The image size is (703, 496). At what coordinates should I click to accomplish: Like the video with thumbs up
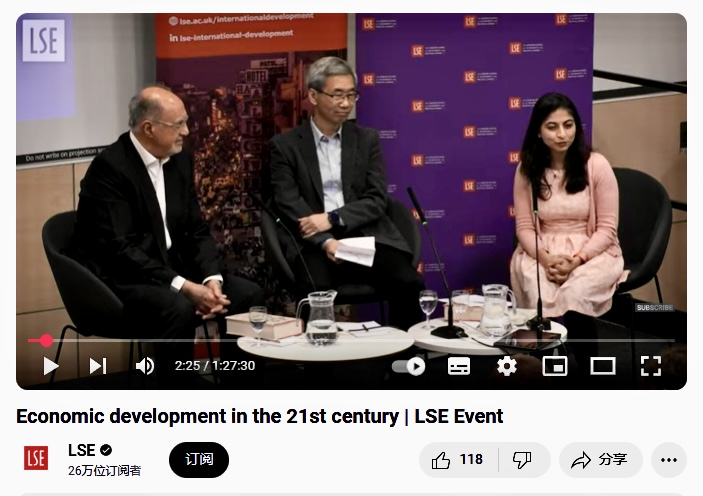click(x=458, y=460)
